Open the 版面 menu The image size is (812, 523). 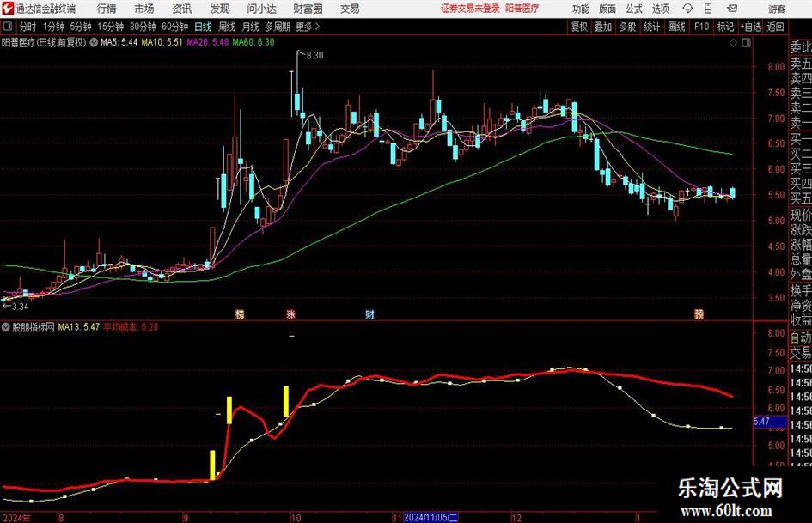pos(607,9)
